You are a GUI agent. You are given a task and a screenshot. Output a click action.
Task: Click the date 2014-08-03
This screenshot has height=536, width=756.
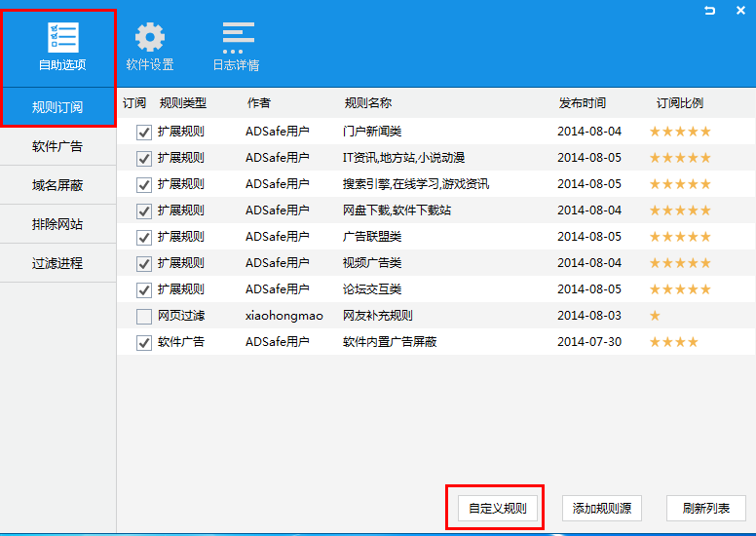pyautogui.click(x=589, y=316)
